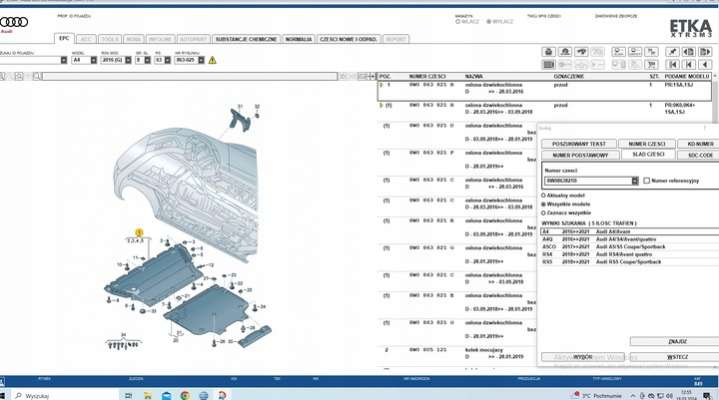Click the WYBÓR button

[x=582, y=357]
